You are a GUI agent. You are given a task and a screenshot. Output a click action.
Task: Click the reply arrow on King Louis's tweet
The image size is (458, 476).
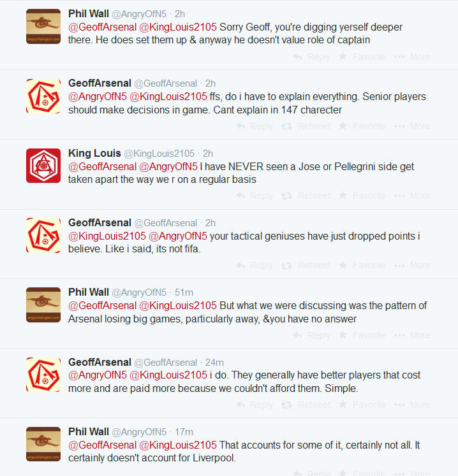(241, 196)
